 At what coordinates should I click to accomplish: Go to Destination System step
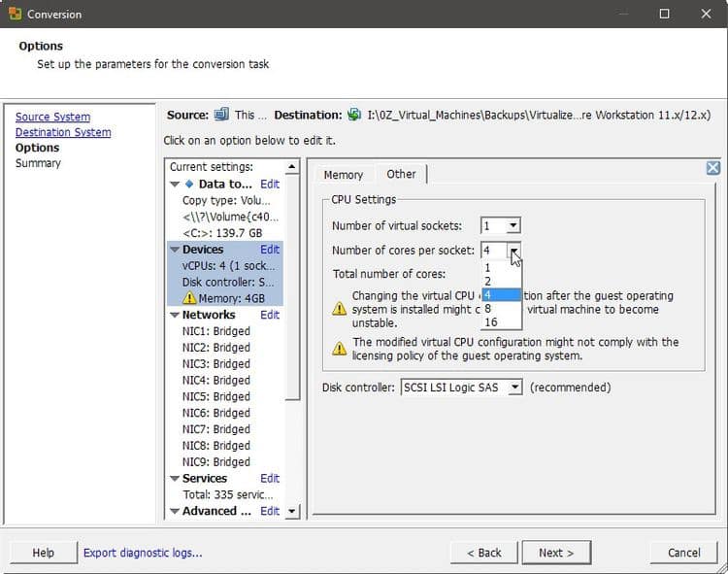coord(63,132)
